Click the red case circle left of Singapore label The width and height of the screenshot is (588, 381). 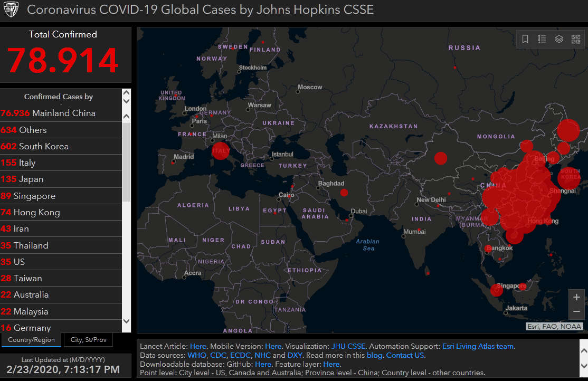point(497,290)
